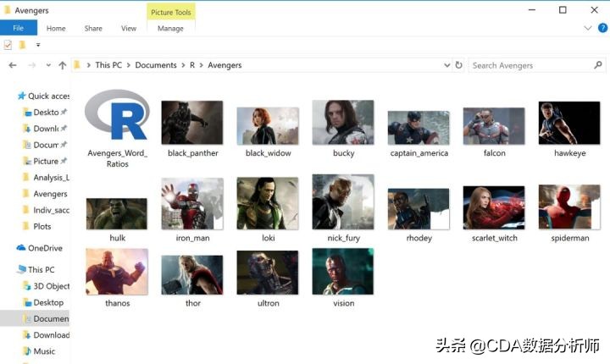Expand the address bar history dropdown
This screenshot has width=610, height=364.
coord(447,65)
